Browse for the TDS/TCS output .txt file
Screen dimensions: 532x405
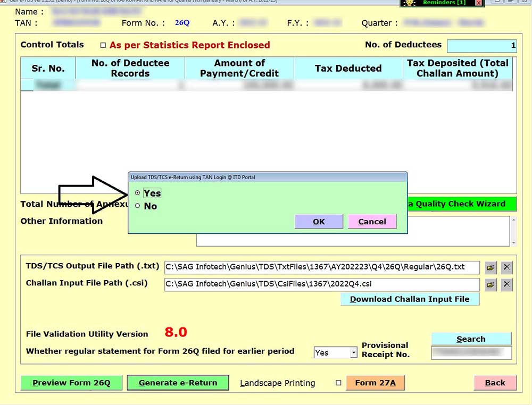[x=491, y=267]
